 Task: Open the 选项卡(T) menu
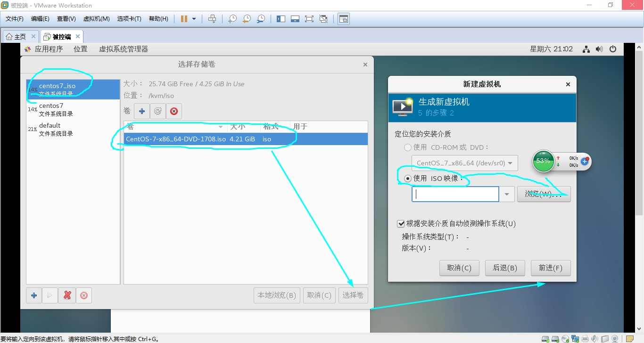tap(129, 19)
